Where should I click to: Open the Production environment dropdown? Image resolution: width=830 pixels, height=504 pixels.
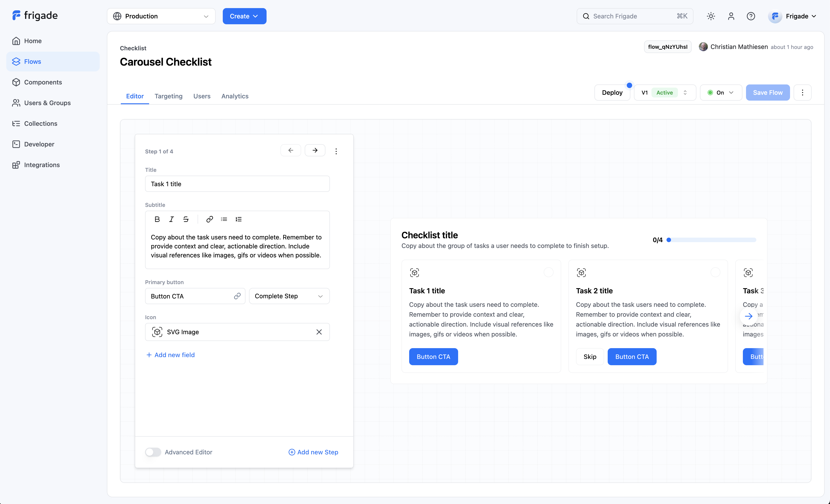161,16
